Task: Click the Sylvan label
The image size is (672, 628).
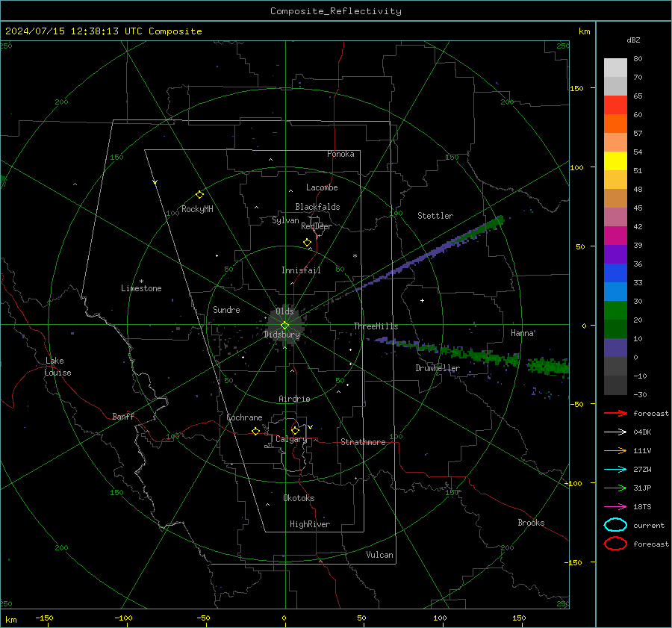Action: (x=285, y=220)
